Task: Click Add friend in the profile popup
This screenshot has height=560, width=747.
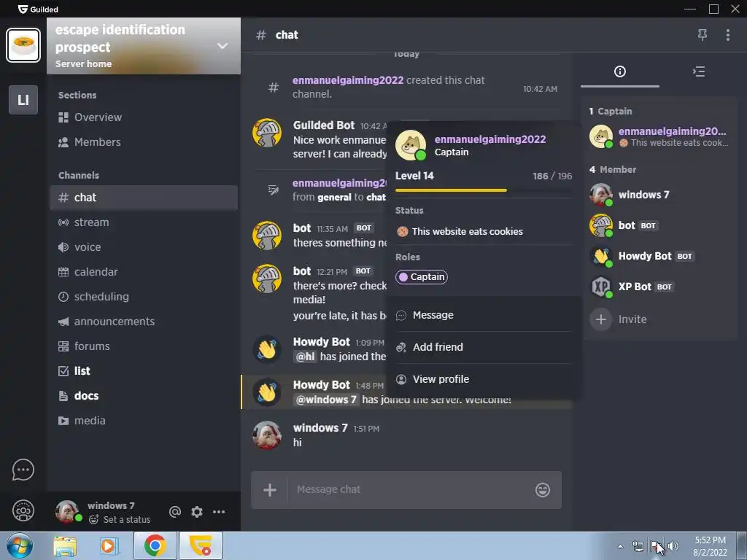Action: tap(484, 347)
